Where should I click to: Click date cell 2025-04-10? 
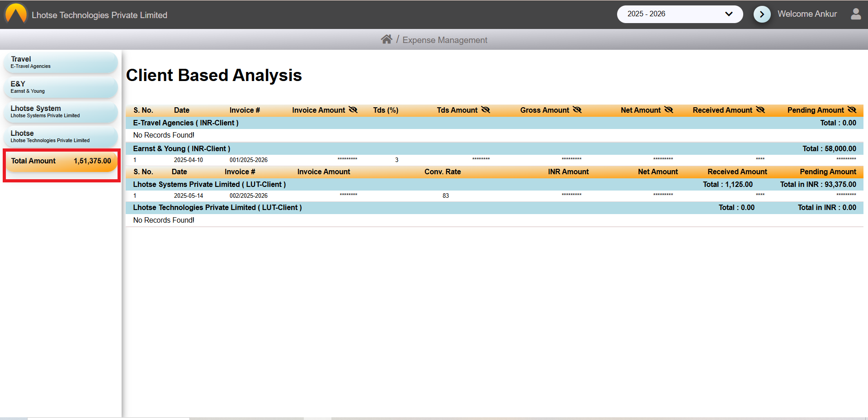click(189, 160)
